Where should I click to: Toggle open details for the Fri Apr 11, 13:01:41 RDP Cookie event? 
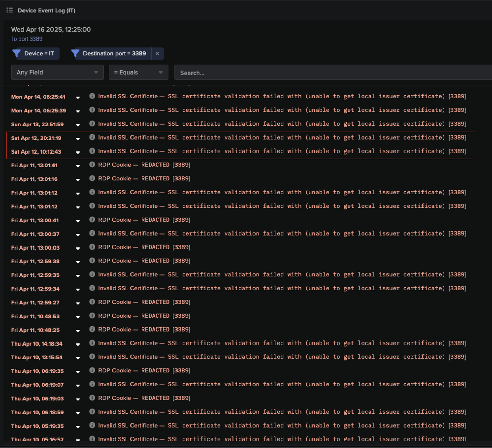78,166
